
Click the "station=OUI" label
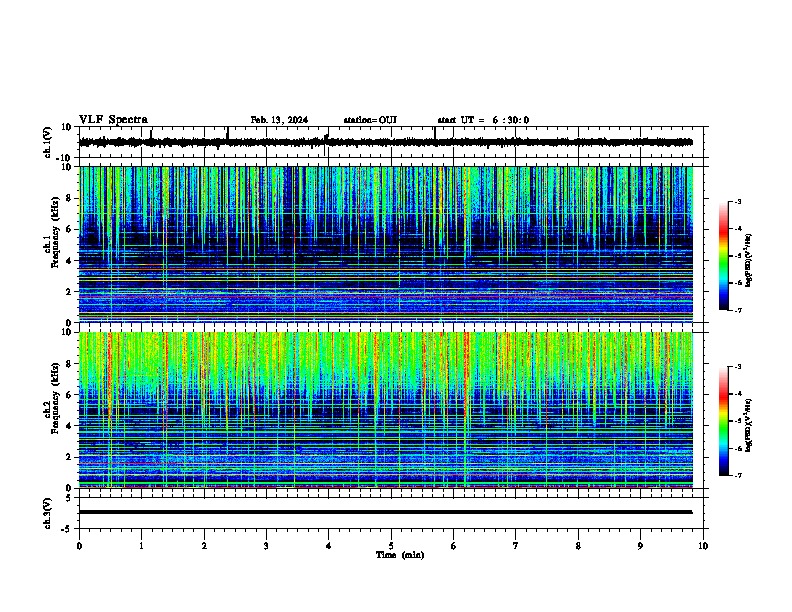(370, 120)
